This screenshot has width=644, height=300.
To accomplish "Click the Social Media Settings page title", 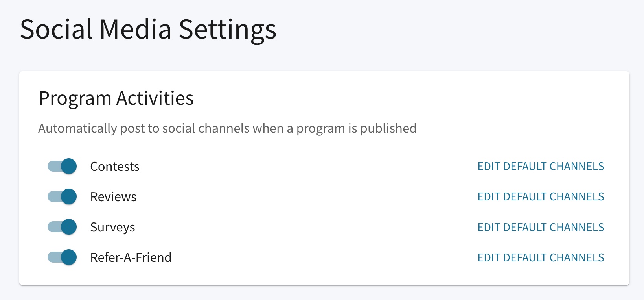I will pyautogui.click(x=148, y=30).
